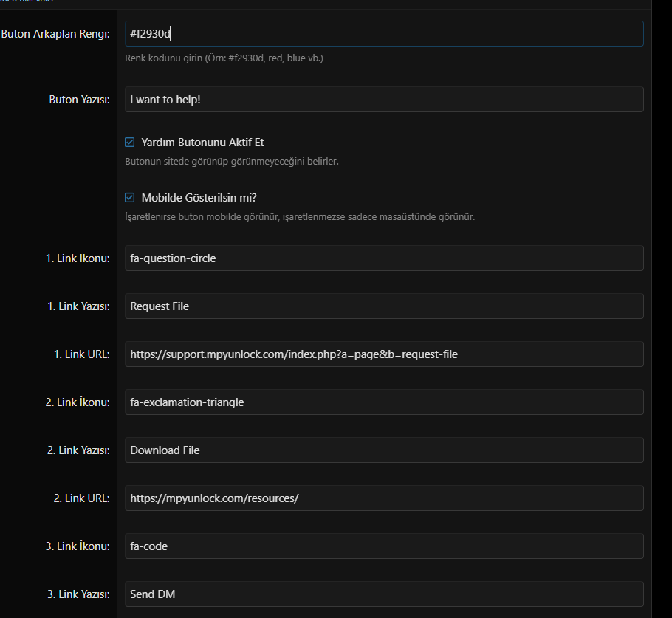
Task: Select the 1. Link İkonu input field
Action: pos(384,258)
